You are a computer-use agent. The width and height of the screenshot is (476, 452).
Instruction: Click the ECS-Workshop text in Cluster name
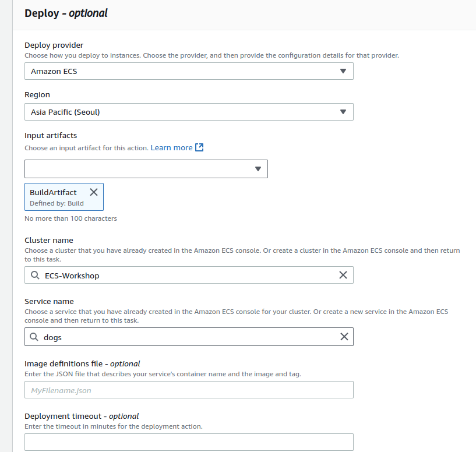[x=72, y=276]
